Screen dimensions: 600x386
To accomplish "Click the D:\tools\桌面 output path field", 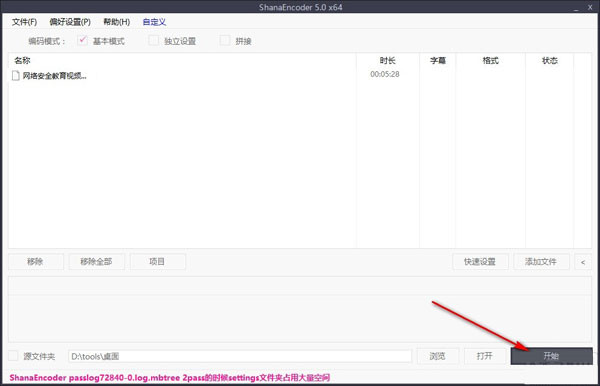I will (x=240, y=356).
